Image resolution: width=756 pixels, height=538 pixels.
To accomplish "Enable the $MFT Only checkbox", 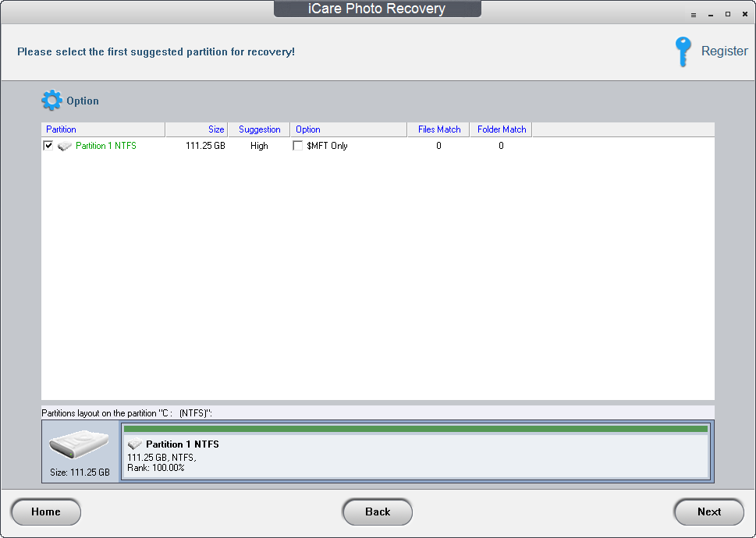I will 297,146.
